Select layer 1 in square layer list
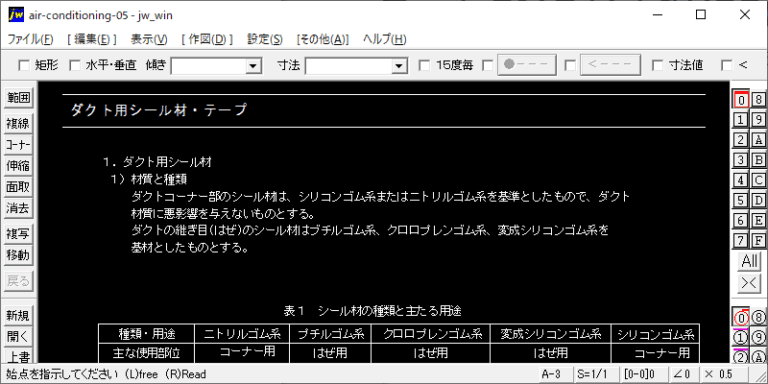The image size is (768, 384). click(x=741, y=120)
